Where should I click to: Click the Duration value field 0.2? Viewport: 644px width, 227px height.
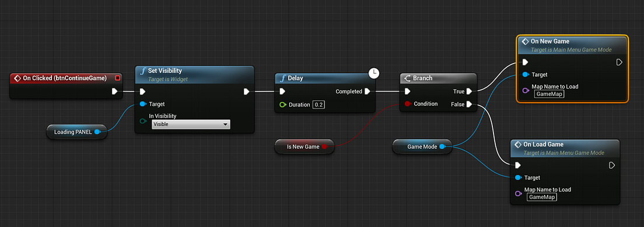click(x=318, y=104)
